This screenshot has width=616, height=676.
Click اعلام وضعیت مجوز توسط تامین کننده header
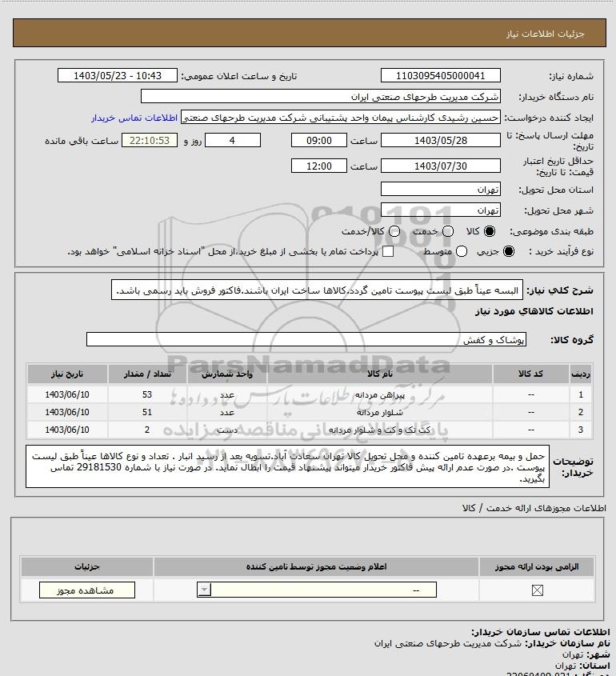[317, 566]
